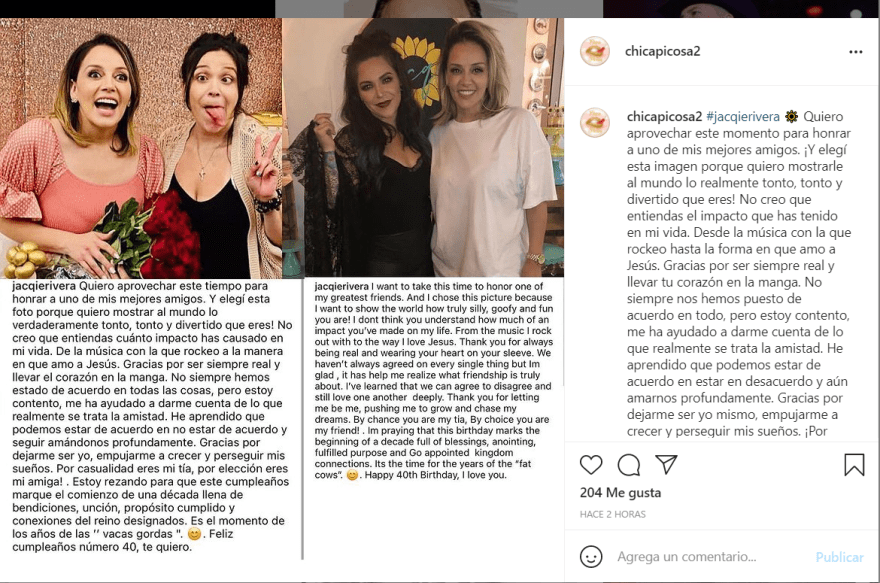Open the three-dot more options menu
Screen dimensions: 880x583
(855, 52)
